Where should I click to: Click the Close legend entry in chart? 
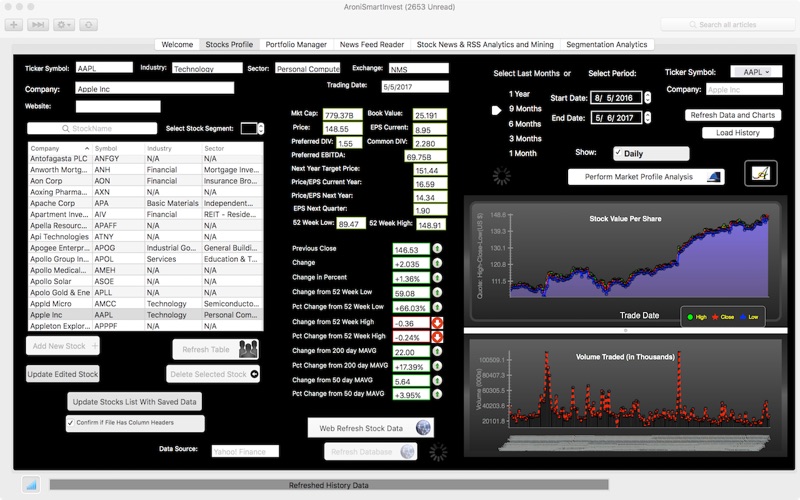[x=723, y=317]
